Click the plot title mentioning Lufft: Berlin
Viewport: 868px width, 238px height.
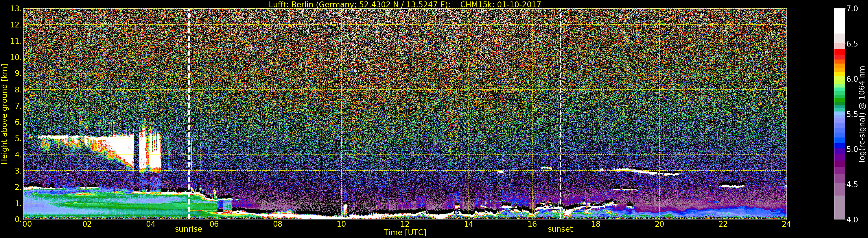405,4
